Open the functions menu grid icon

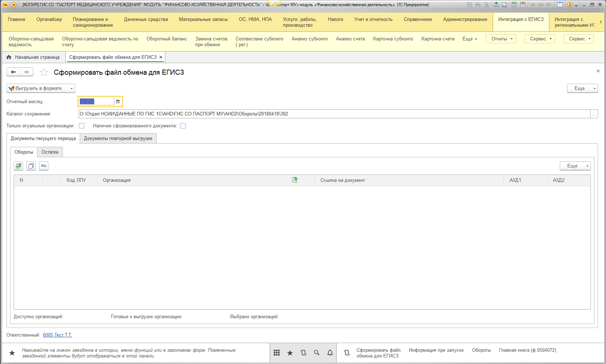coord(276,353)
